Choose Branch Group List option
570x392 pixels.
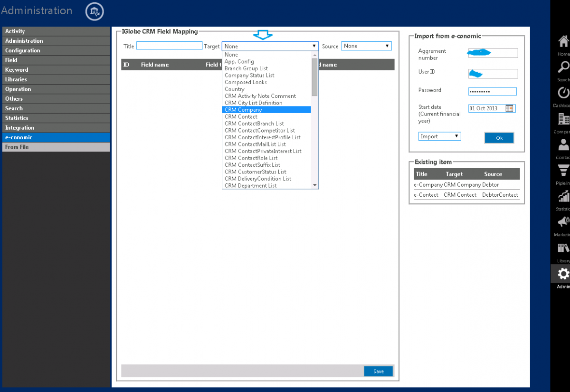266,68
